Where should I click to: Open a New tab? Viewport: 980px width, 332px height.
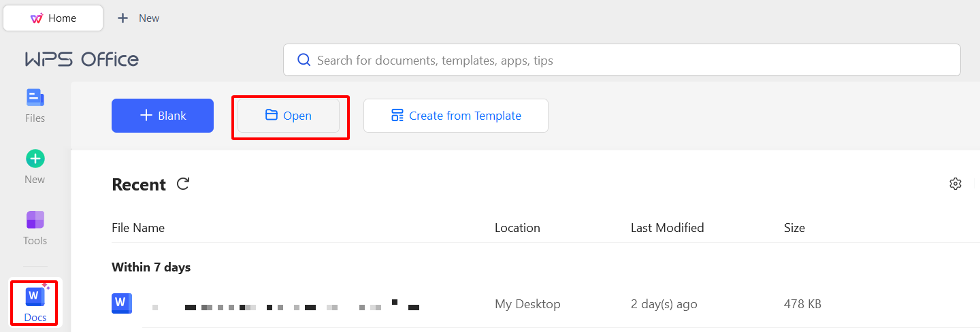click(x=139, y=18)
